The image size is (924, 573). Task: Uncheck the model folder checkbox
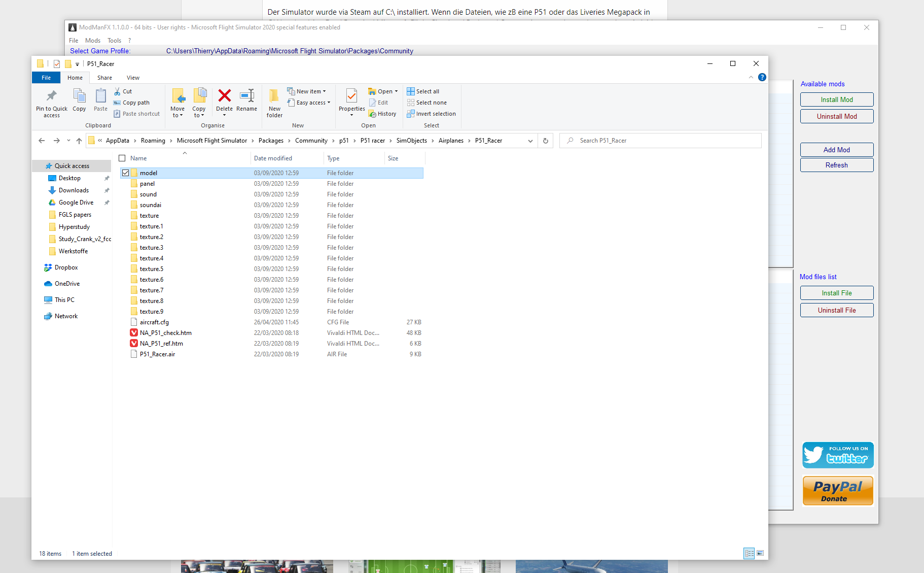pyautogui.click(x=125, y=173)
